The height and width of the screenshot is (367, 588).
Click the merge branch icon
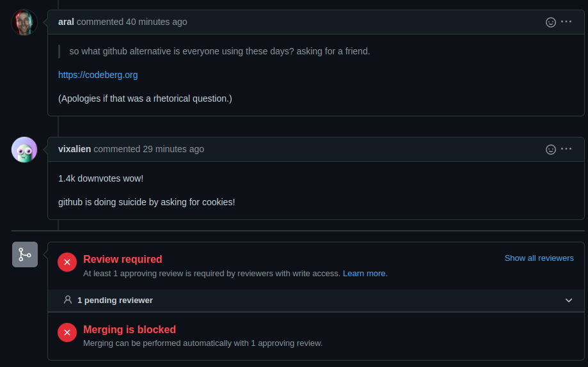(25, 254)
